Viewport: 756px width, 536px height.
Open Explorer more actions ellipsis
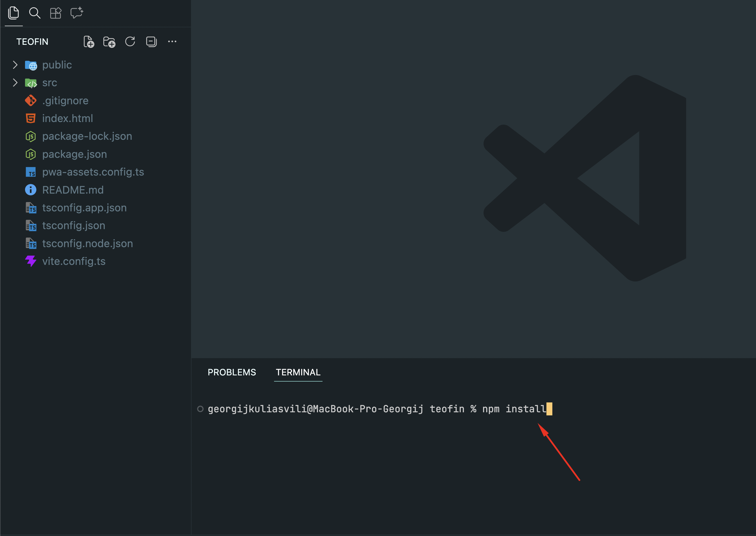point(172,42)
